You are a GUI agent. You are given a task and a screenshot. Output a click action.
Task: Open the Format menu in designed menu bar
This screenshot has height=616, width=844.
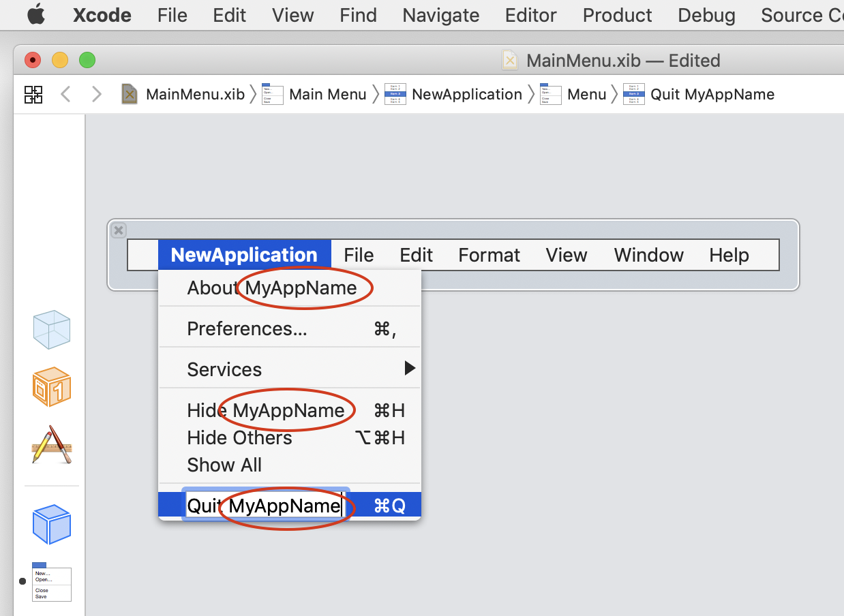489,255
